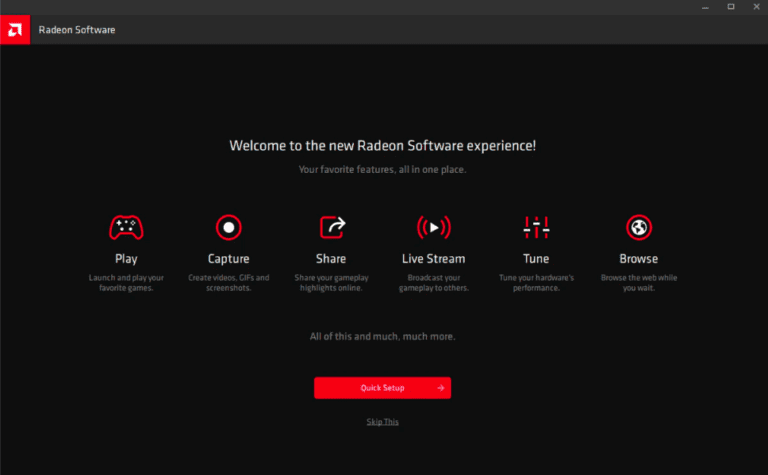This screenshot has height=475, width=768.
Task: Click the Live Stream feature label
Action: point(433,259)
